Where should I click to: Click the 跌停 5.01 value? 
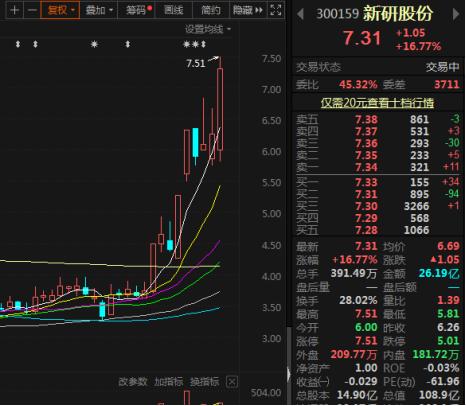pyautogui.click(x=448, y=341)
